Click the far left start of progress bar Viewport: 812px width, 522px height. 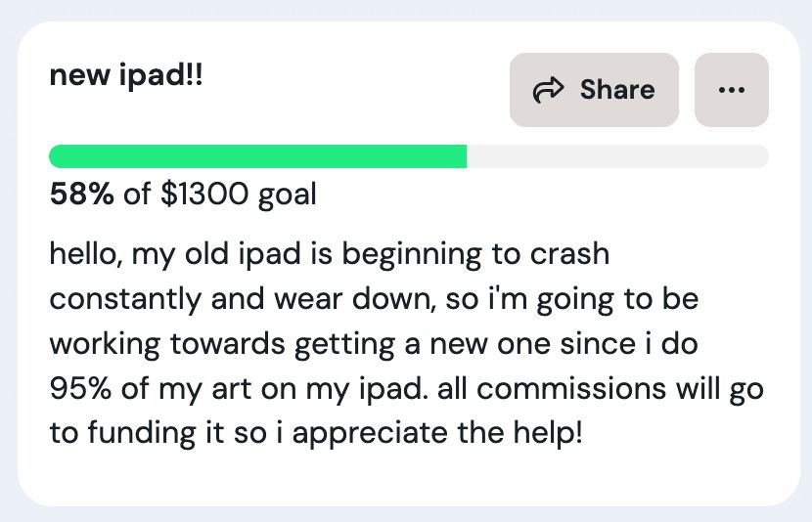coord(56,156)
